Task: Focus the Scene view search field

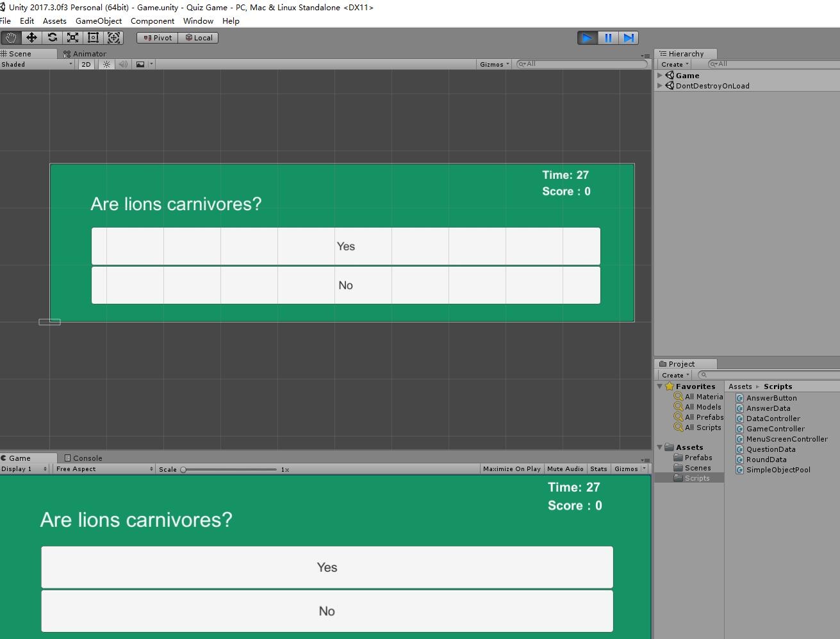Action: point(582,64)
